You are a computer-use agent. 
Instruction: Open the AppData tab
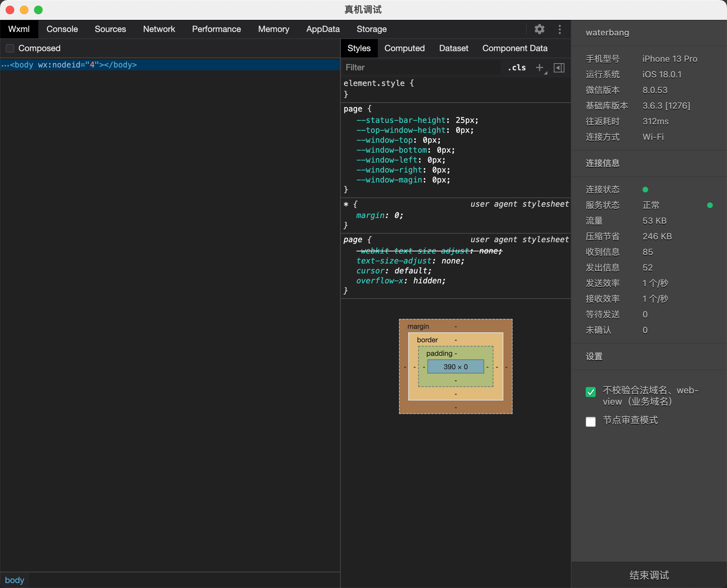point(323,29)
